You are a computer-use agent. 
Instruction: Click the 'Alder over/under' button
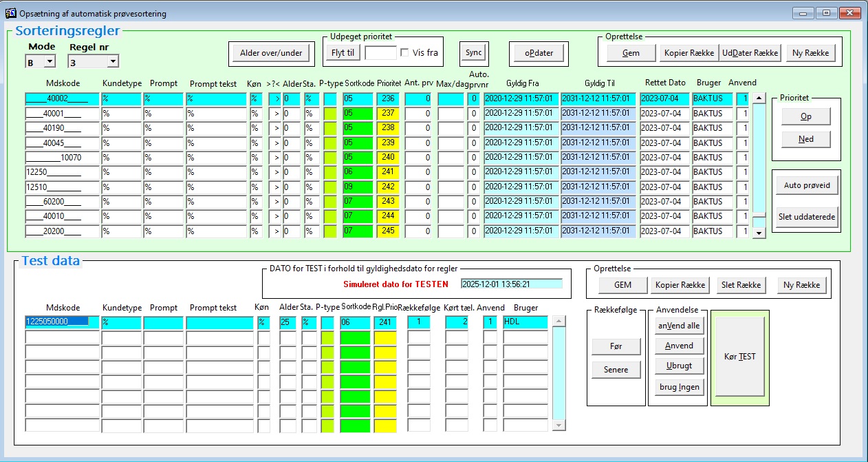(x=271, y=53)
